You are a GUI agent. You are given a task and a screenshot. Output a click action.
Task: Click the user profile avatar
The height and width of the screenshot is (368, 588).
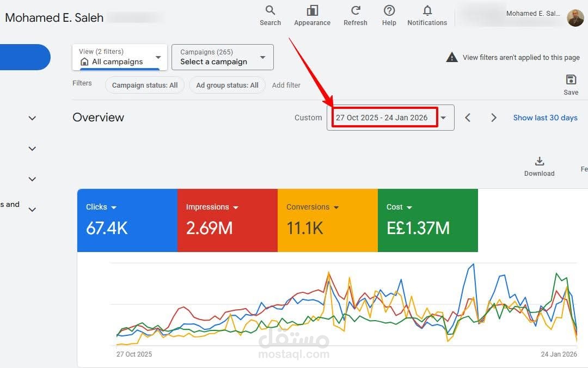(575, 17)
